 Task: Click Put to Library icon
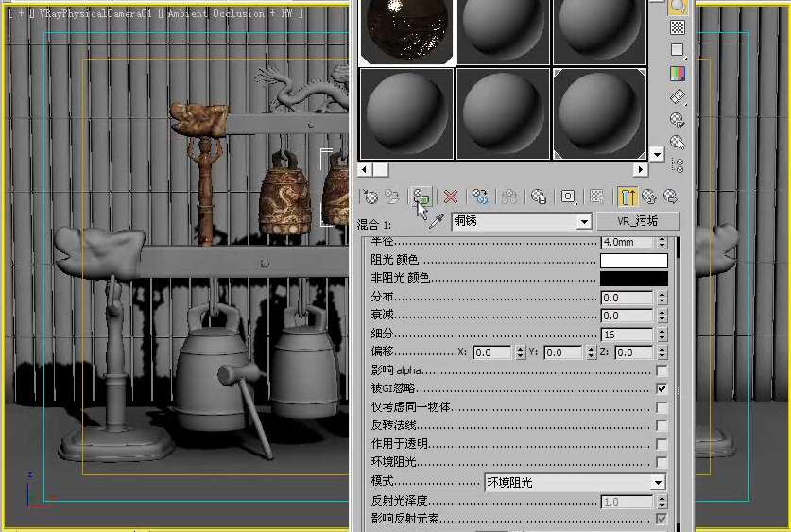(x=539, y=197)
